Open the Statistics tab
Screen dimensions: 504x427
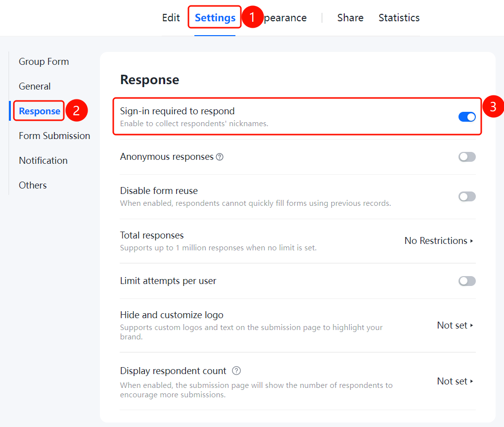pos(399,18)
